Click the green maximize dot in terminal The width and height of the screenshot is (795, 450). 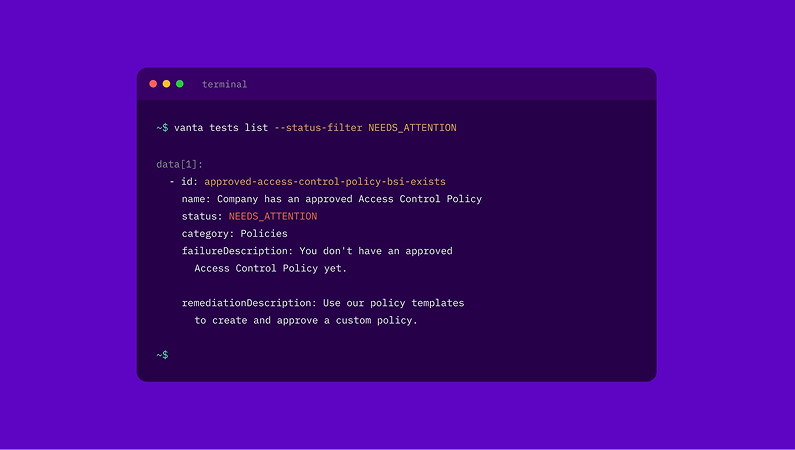[179, 84]
